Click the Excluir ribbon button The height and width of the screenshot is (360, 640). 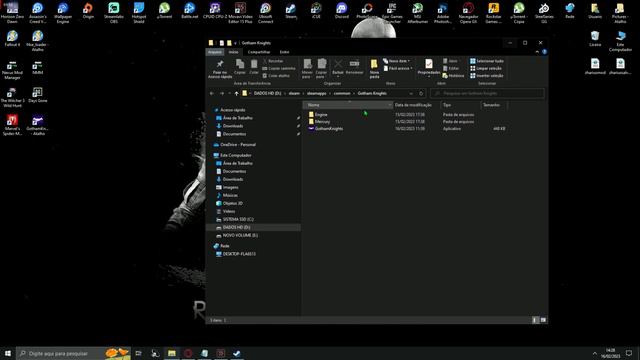[x=338, y=67]
